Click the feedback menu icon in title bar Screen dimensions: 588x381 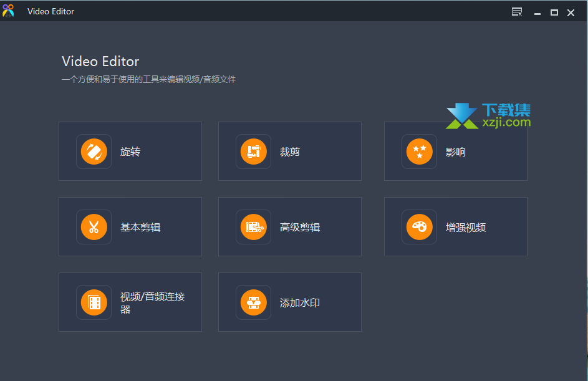click(517, 12)
